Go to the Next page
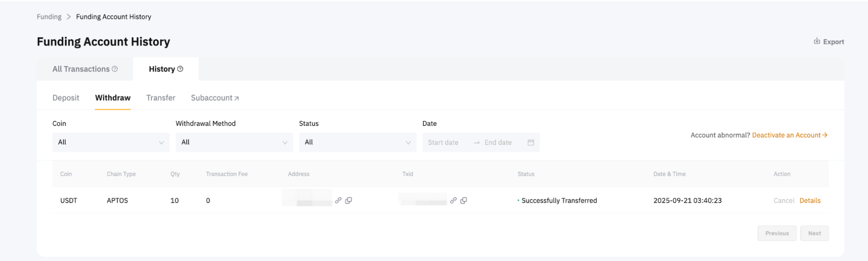Screen dimensions: 868x261 814,233
